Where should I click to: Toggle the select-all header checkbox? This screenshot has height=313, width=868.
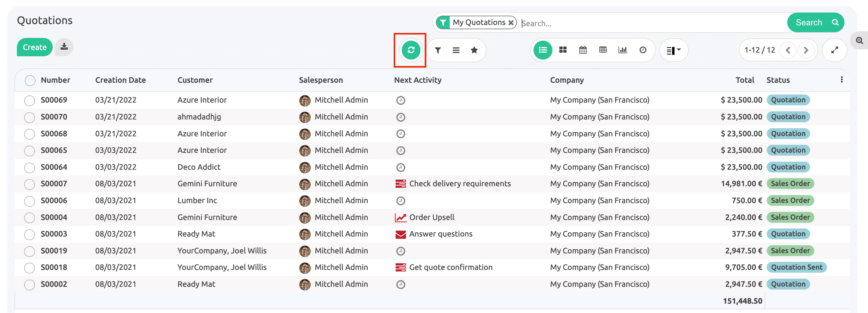click(x=30, y=80)
